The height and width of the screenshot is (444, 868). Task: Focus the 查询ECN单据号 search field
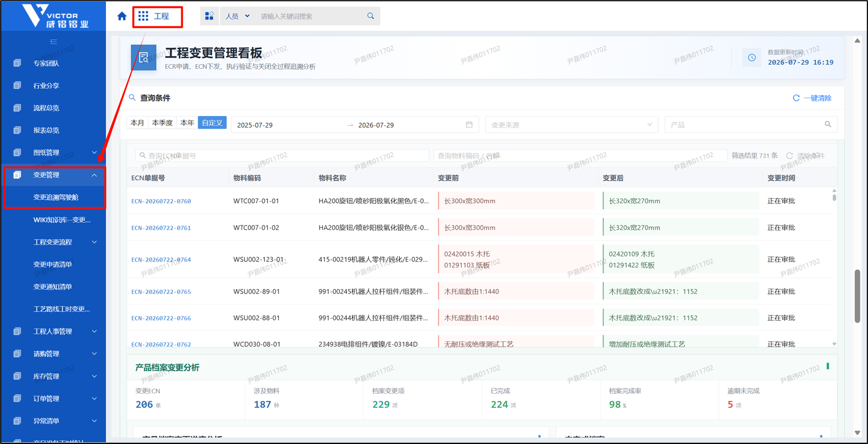tap(282, 156)
